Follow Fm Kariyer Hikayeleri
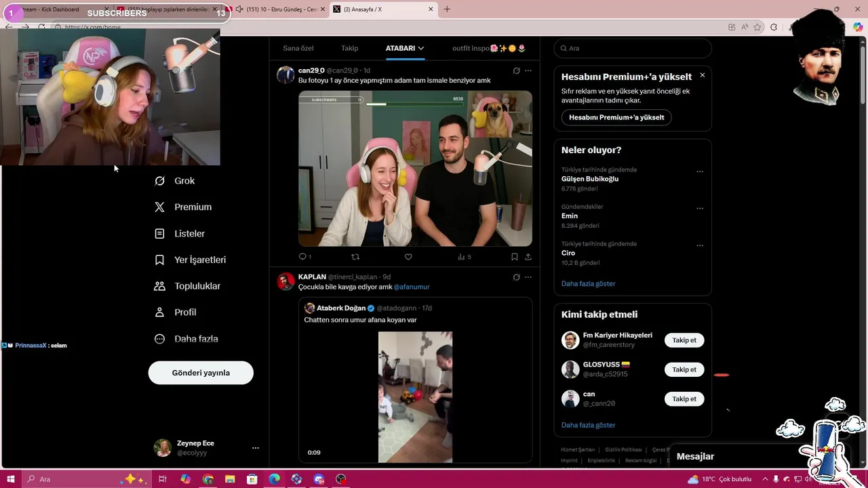Viewport: 868px width, 488px height. [x=684, y=340]
